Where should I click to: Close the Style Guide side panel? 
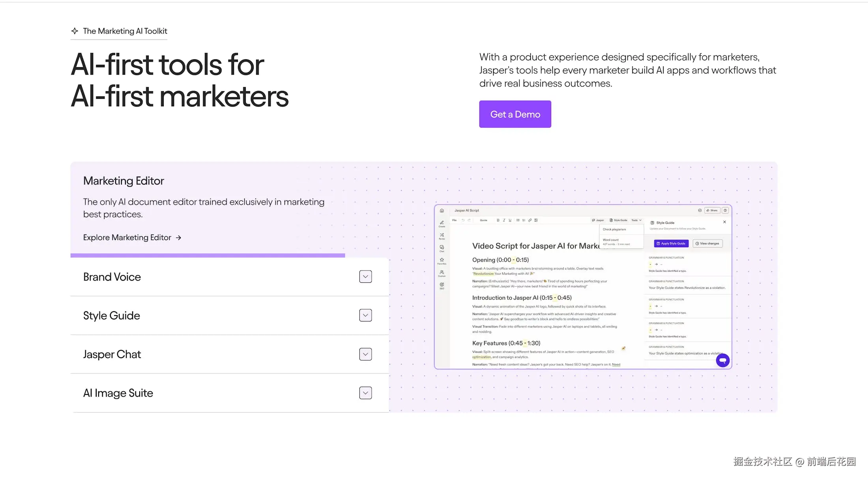[x=724, y=222]
